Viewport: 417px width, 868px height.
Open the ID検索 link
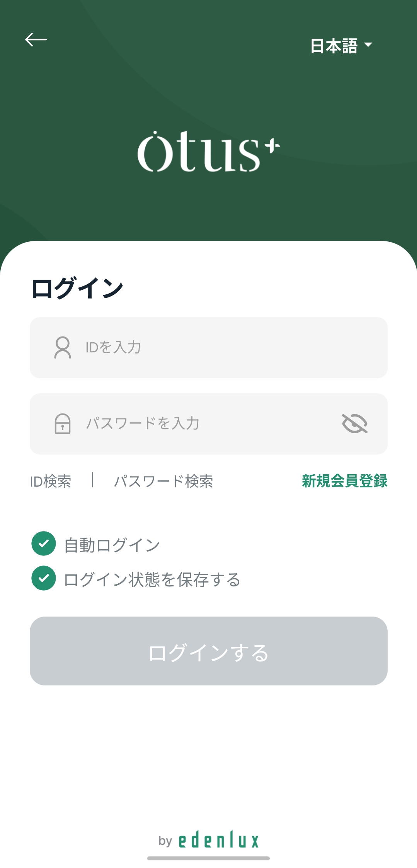click(51, 481)
